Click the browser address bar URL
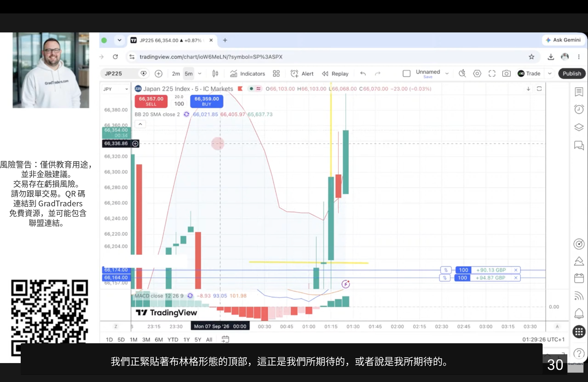This screenshot has width=588, height=382. pyautogui.click(x=211, y=57)
